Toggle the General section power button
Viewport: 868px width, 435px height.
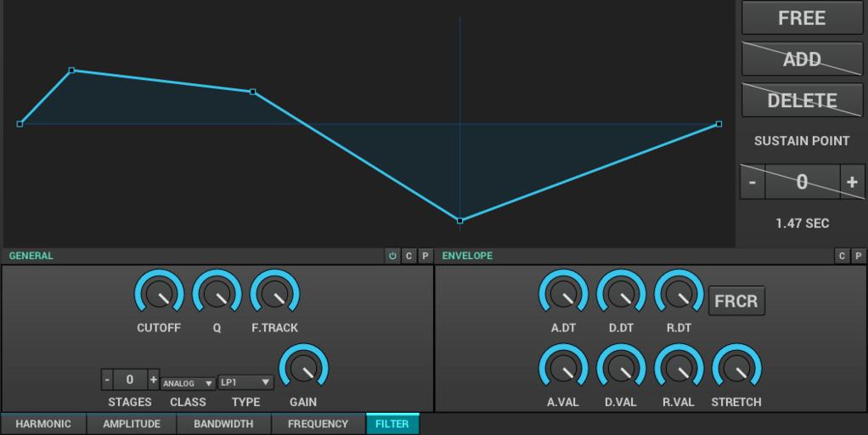point(392,256)
